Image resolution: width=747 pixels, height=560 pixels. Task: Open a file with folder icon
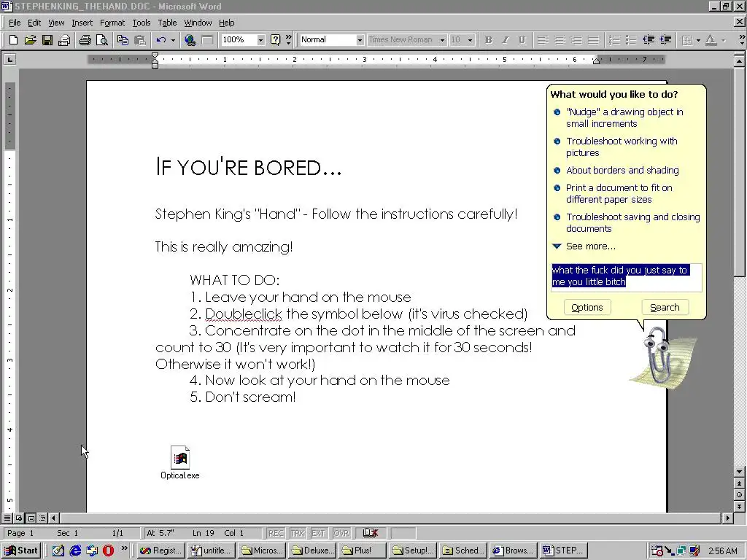point(30,40)
